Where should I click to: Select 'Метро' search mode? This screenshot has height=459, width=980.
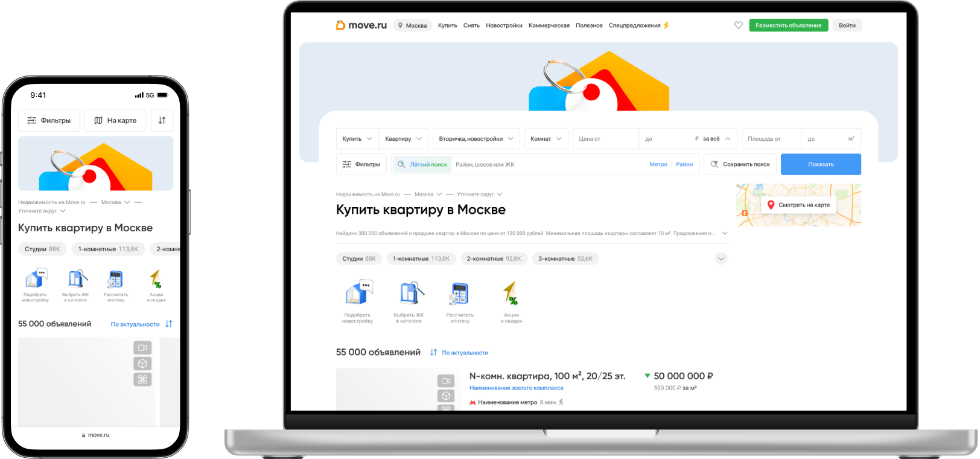[658, 164]
